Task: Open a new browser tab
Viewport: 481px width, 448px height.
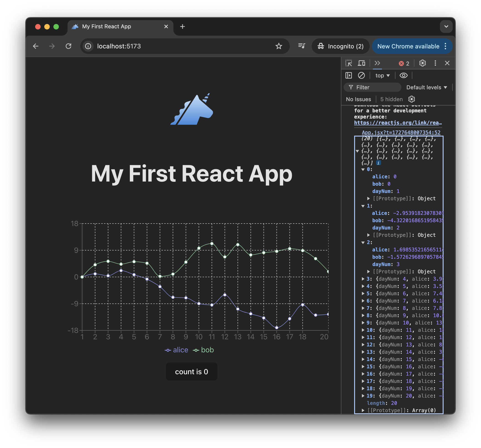Action: [183, 26]
